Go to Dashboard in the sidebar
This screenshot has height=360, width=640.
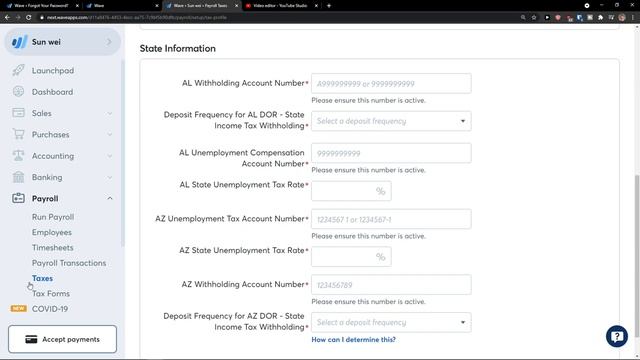[53, 92]
